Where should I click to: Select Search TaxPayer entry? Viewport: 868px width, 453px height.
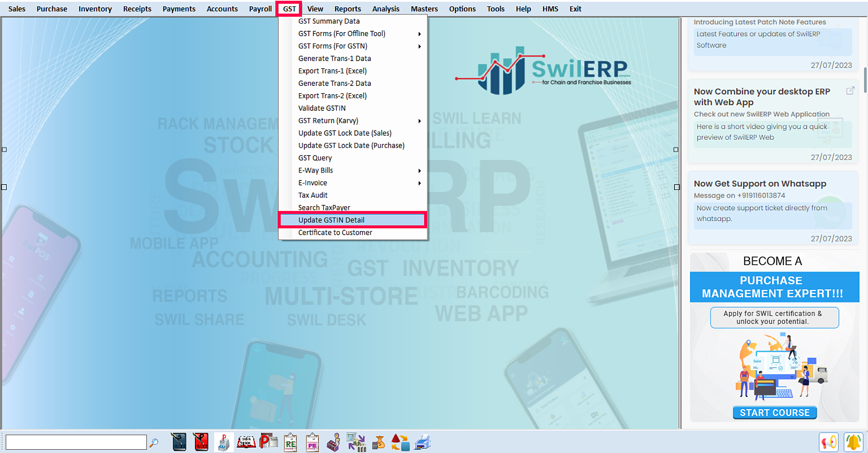tap(353, 208)
